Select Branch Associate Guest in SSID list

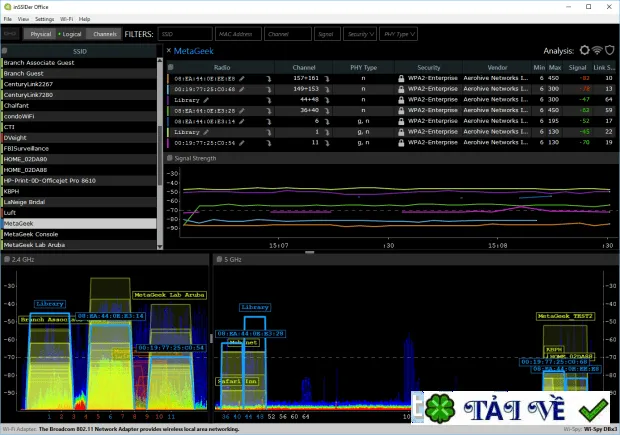pyautogui.click(x=79, y=62)
